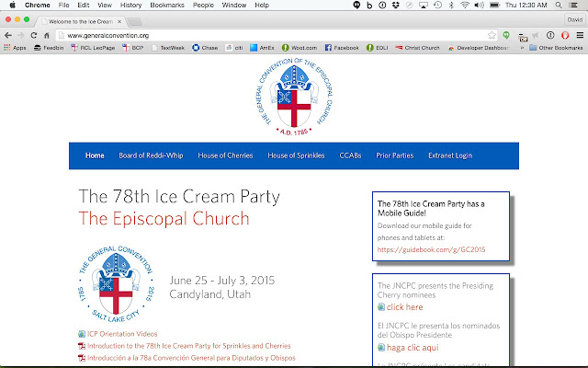Open the People menu
Viewport: 588px width, 368px height.
point(203,5)
